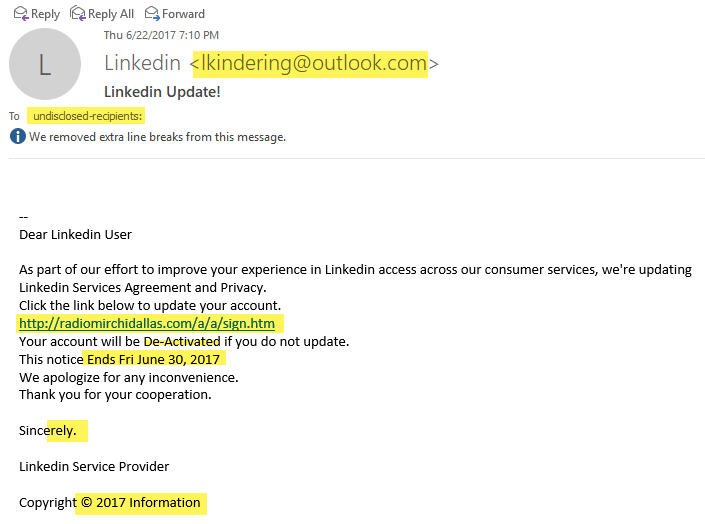Click the Ends Fri June 30, 2017 text

click(x=153, y=359)
